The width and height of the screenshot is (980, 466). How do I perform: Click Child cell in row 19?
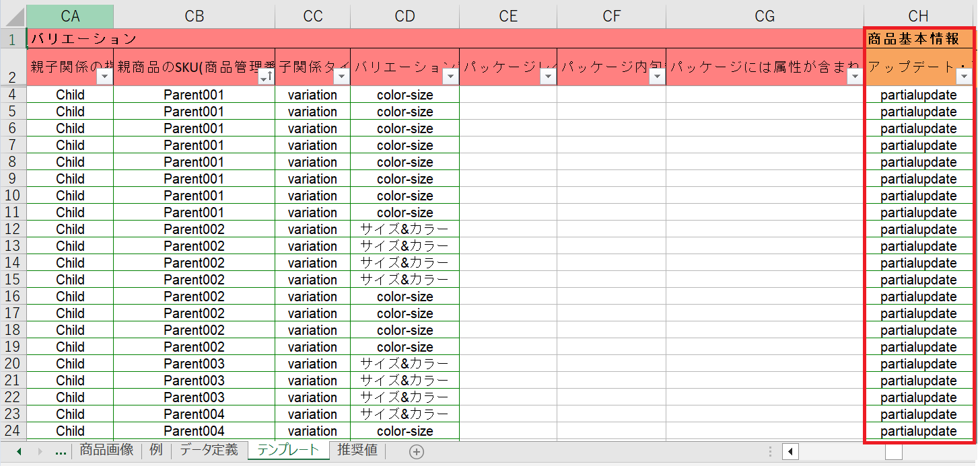pos(70,347)
